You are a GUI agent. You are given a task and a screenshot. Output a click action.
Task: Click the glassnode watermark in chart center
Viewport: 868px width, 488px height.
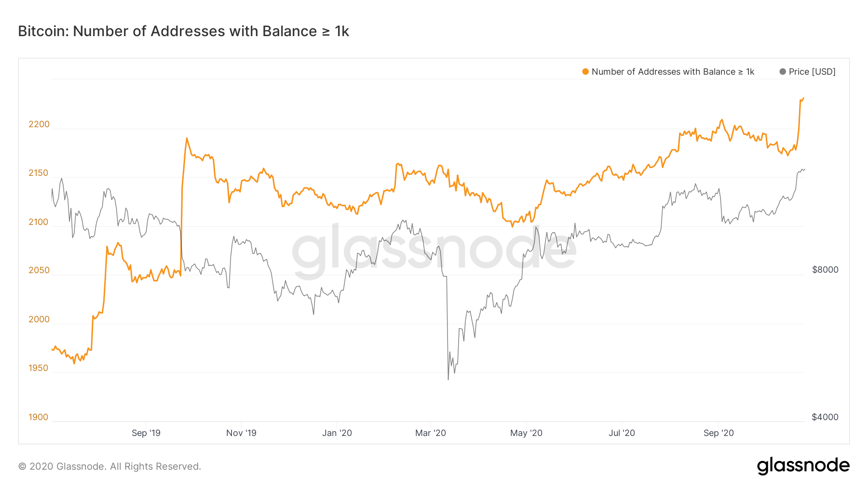click(434, 251)
